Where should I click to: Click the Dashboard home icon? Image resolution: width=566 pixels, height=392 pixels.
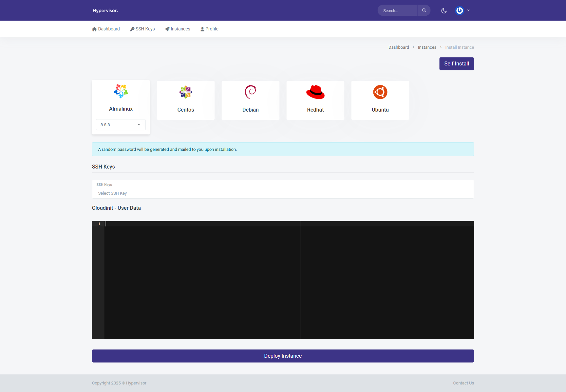(x=94, y=29)
